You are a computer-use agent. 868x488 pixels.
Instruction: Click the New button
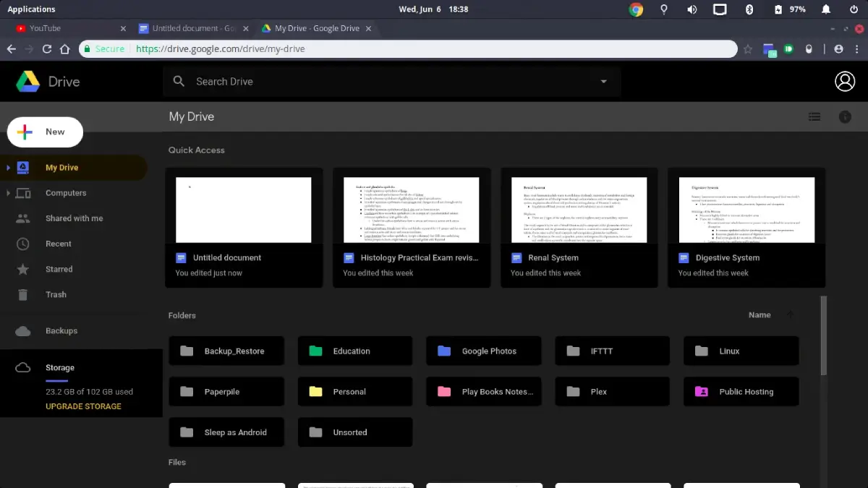tap(44, 132)
